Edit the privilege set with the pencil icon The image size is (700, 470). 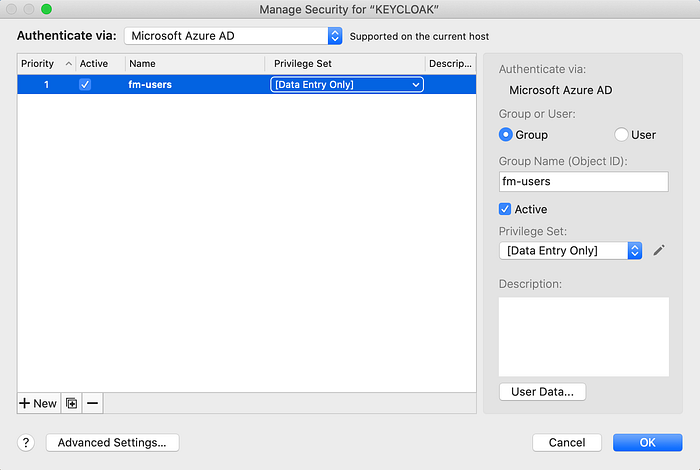point(659,250)
